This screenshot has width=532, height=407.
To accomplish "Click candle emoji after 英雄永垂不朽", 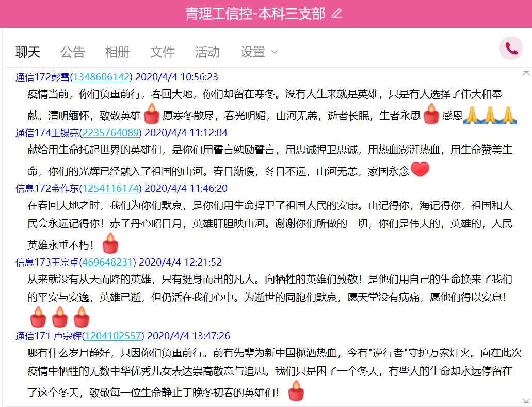I will click(110, 243).
